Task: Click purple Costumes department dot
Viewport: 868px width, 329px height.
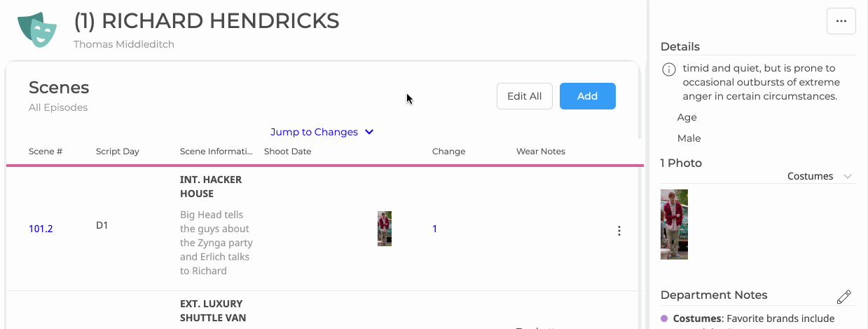Action: tap(664, 318)
